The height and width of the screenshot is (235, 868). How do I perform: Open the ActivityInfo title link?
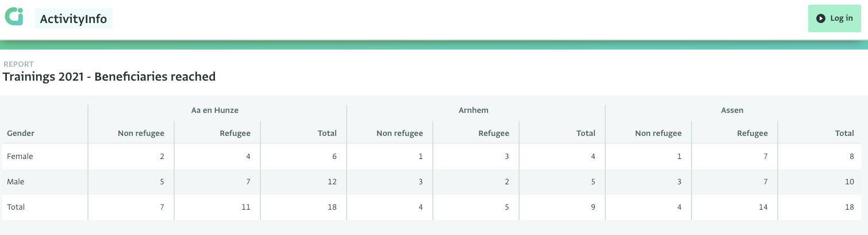click(74, 19)
